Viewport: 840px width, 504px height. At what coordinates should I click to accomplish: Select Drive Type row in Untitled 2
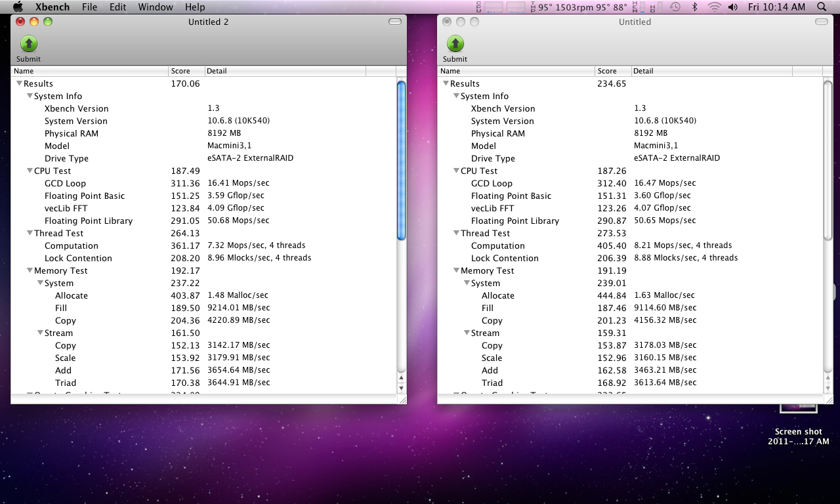204,158
